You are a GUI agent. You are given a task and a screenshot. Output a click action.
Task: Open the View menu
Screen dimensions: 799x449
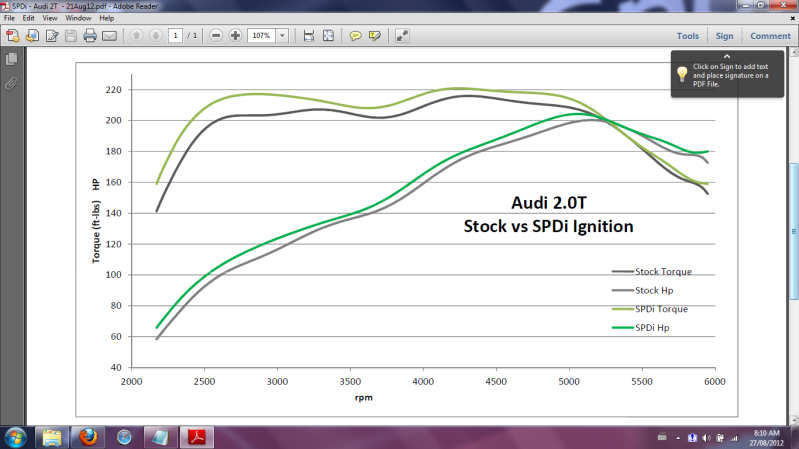click(50, 18)
